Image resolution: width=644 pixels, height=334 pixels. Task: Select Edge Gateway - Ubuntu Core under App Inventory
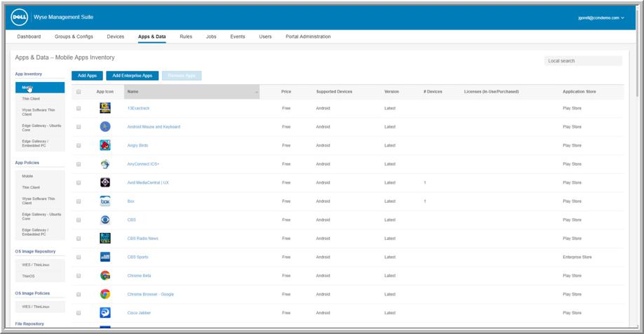[x=40, y=128]
